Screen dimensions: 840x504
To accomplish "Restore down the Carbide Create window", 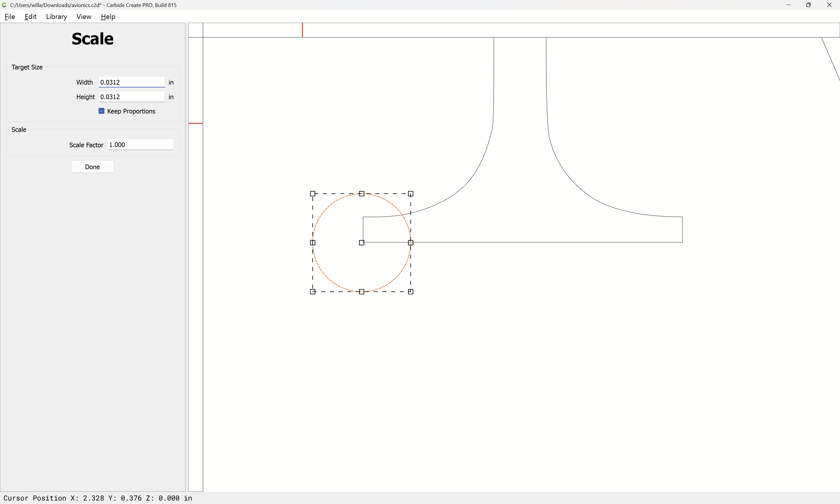I will 808,5.
